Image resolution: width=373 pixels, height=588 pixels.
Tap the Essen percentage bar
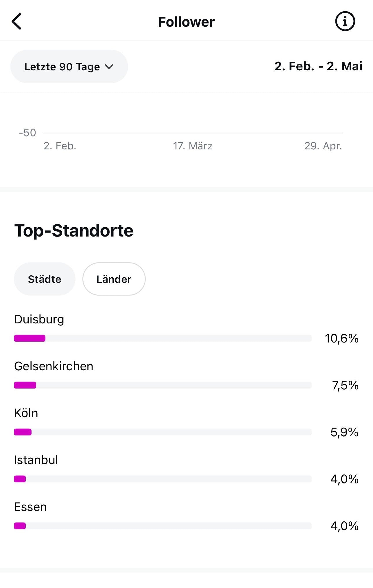click(x=163, y=526)
